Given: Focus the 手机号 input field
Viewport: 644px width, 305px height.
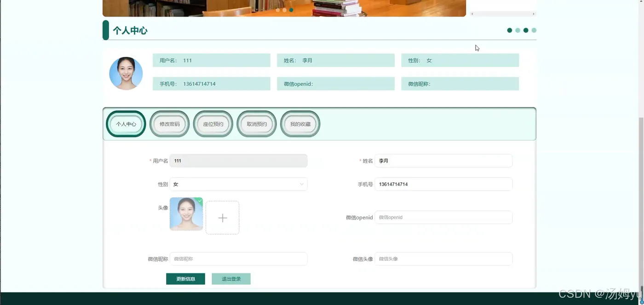Looking at the screenshot, I should 443,184.
